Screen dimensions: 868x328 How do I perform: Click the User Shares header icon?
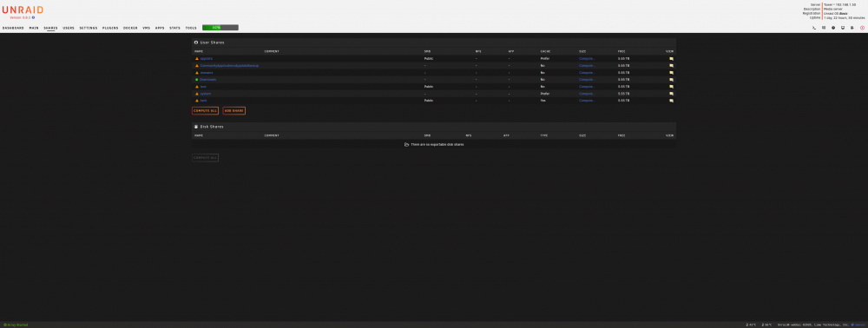(196, 42)
